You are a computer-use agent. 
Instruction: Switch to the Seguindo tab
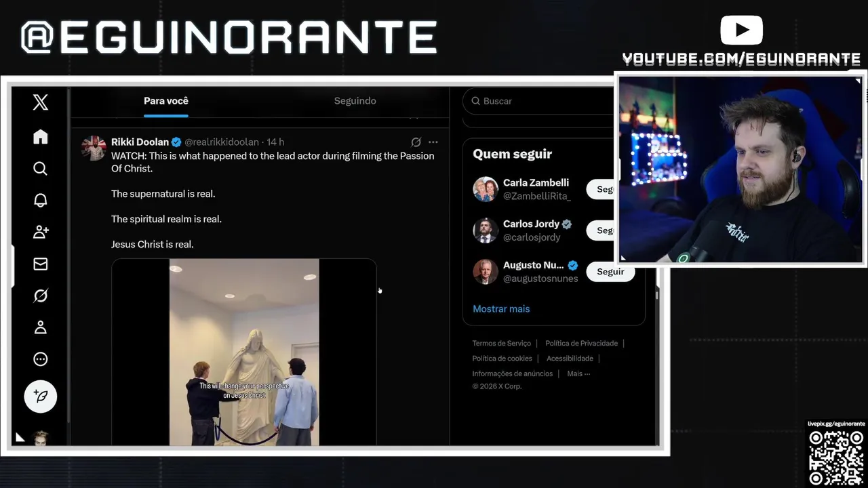click(355, 101)
